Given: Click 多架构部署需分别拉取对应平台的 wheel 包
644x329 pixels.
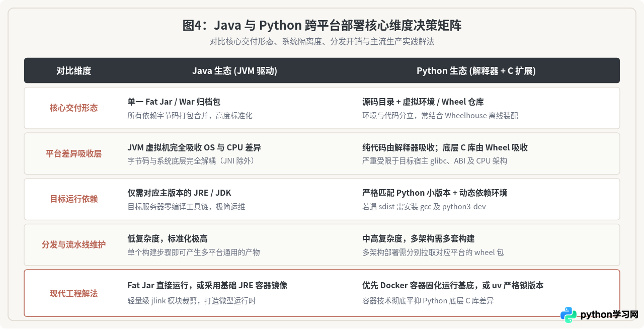Looking at the screenshot, I should 433,252.
